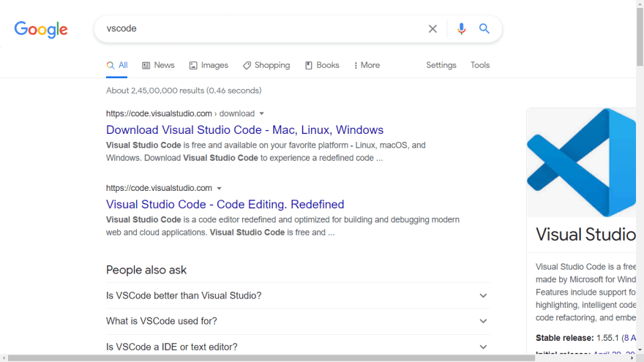Click the scroll-right arrow of horizontal scrollbar
644x362 pixels.
632,358
